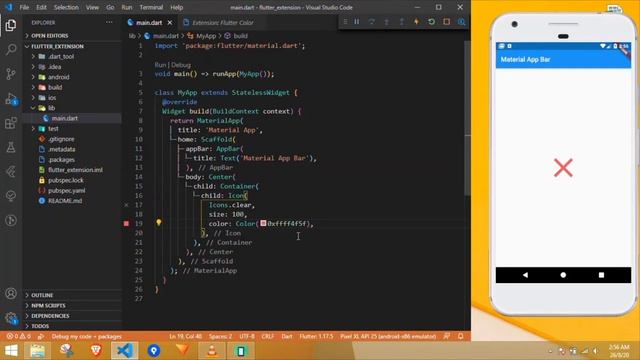
Task: Open Run and Debug view
Action: click(x=11, y=99)
